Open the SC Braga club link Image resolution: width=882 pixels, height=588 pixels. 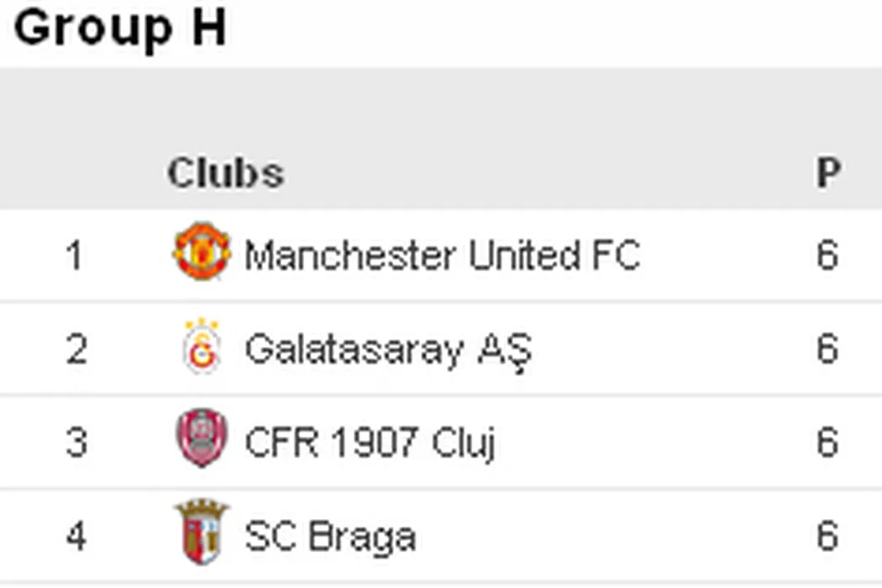(330, 537)
